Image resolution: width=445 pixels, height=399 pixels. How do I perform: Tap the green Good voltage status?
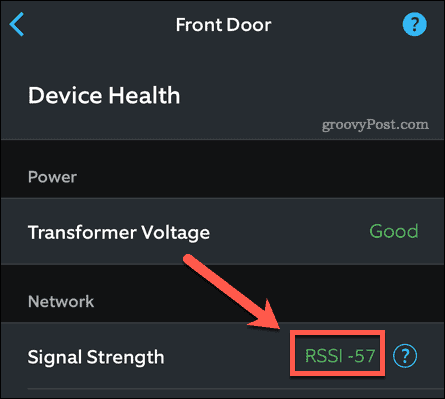(394, 231)
